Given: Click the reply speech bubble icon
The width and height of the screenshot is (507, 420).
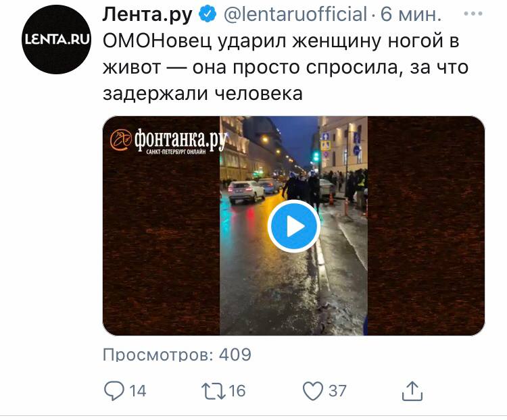Looking at the screenshot, I should point(114,390).
